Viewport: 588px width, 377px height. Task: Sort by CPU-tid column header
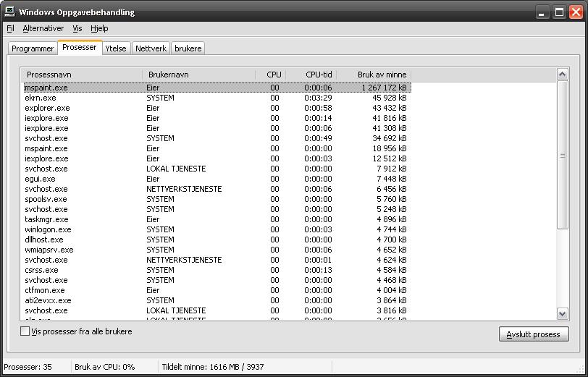[311, 75]
